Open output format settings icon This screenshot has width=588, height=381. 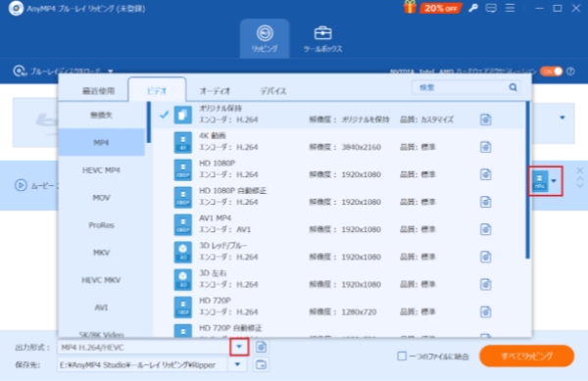point(261,347)
